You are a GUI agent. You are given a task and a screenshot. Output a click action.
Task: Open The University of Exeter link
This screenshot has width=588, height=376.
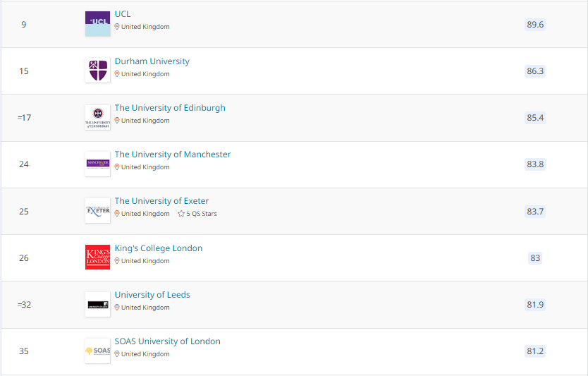pyautogui.click(x=161, y=201)
